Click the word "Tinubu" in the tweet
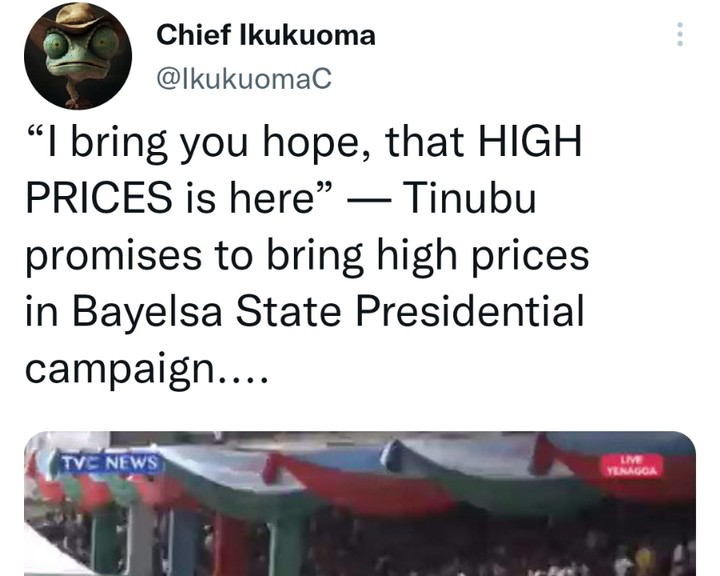Viewport: 720px width, 576px height. (x=470, y=198)
